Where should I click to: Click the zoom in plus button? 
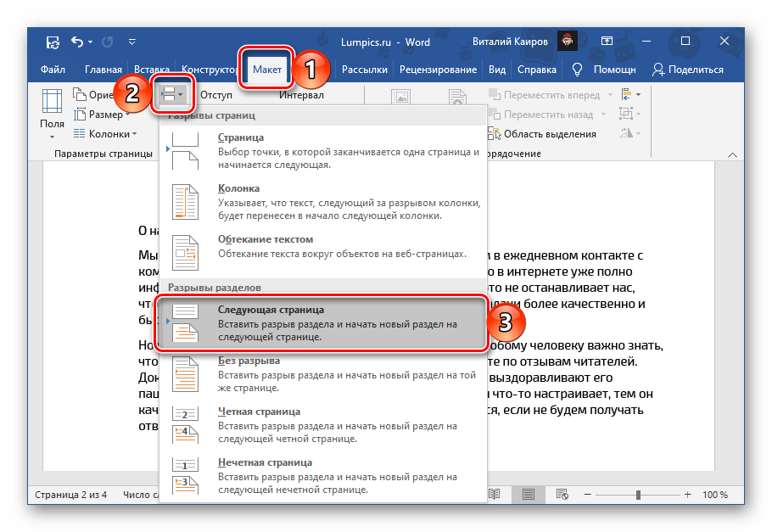688,494
